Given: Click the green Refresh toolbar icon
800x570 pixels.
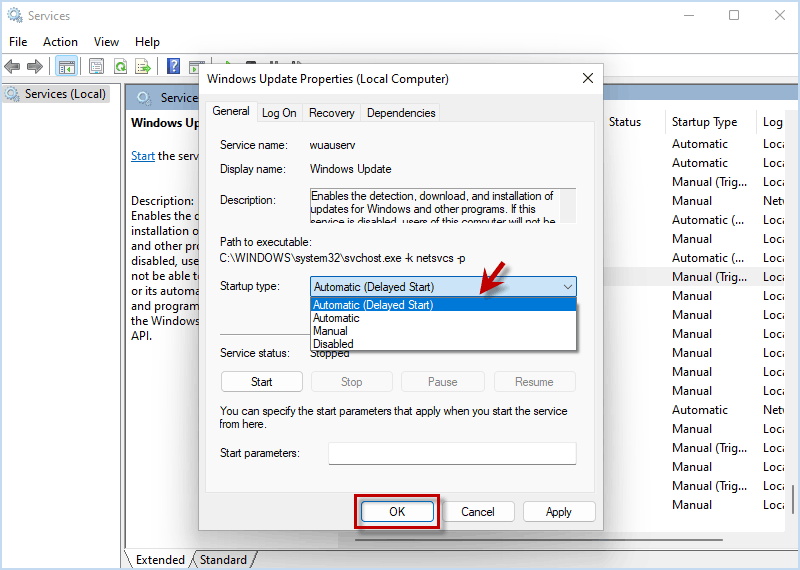Looking at the screenshot, I should (120, 66).
